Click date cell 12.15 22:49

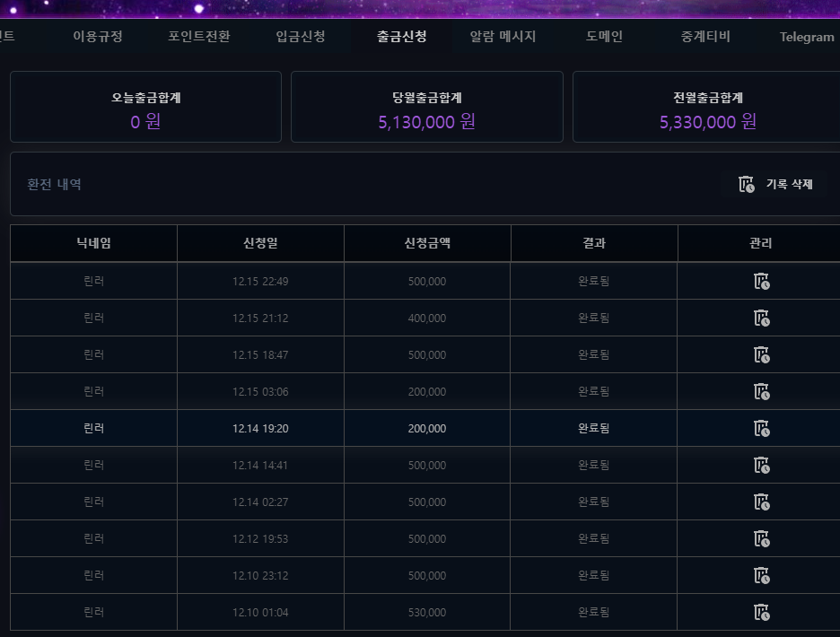point(260,281)
